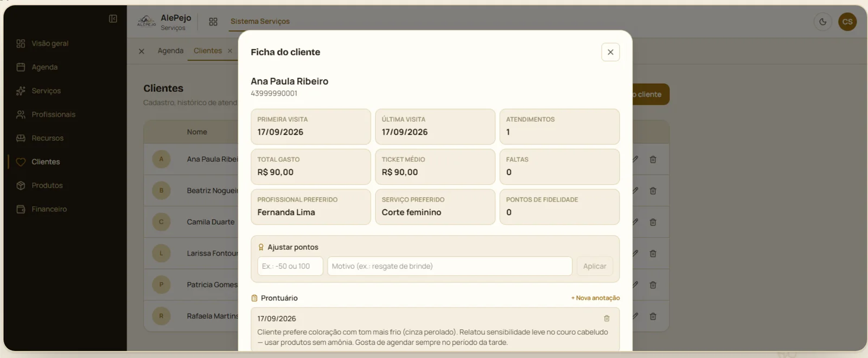The width and height of the screenshot is (868, 358).
Task: Click the Agenda calendar icon in sidebar
Action: (x=21, y=67)
